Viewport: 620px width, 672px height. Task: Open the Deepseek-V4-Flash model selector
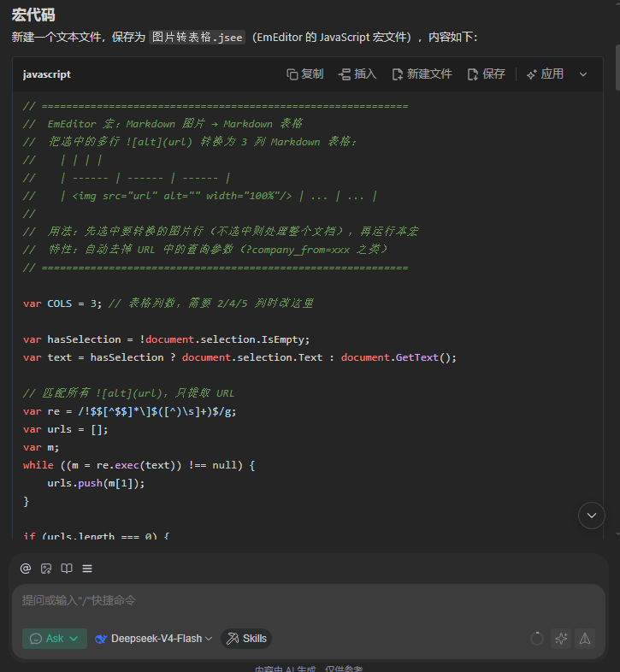coord(153,639)
